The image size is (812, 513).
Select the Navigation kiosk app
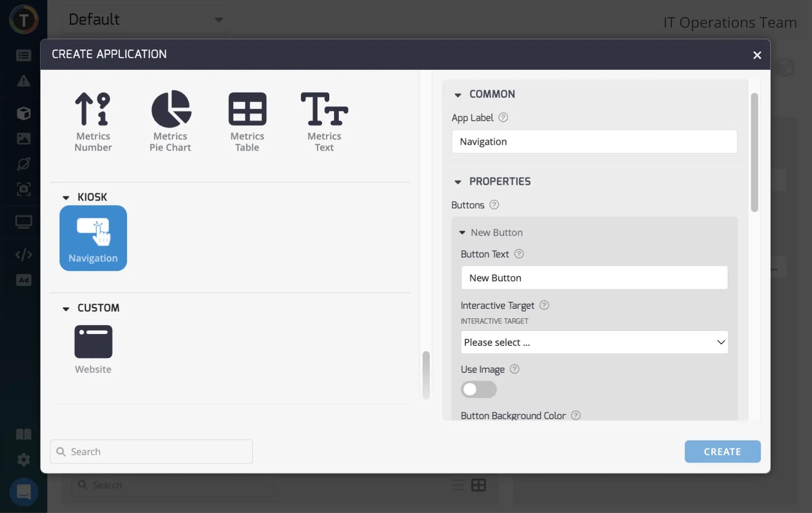(x=93, y=238)
